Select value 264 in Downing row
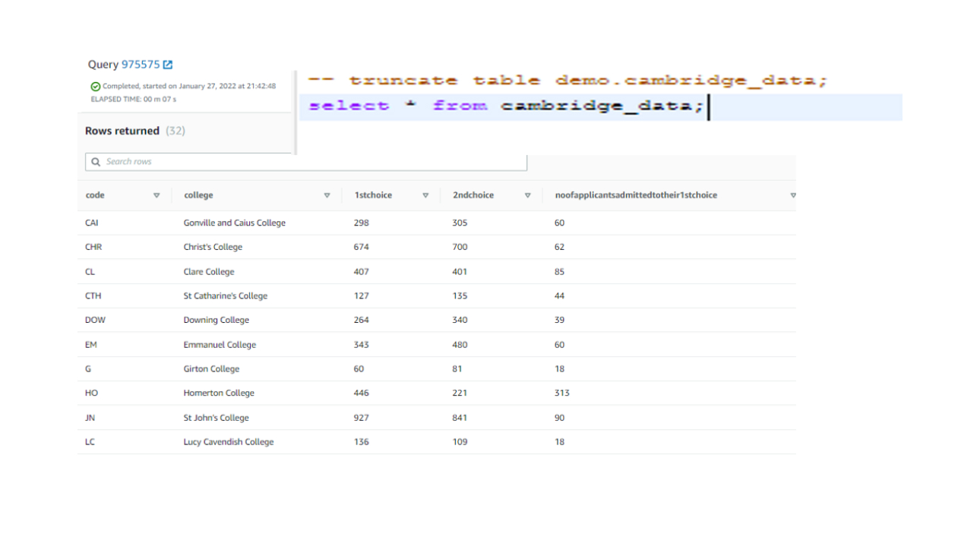 pyautogui.click(x=362, y=321)
